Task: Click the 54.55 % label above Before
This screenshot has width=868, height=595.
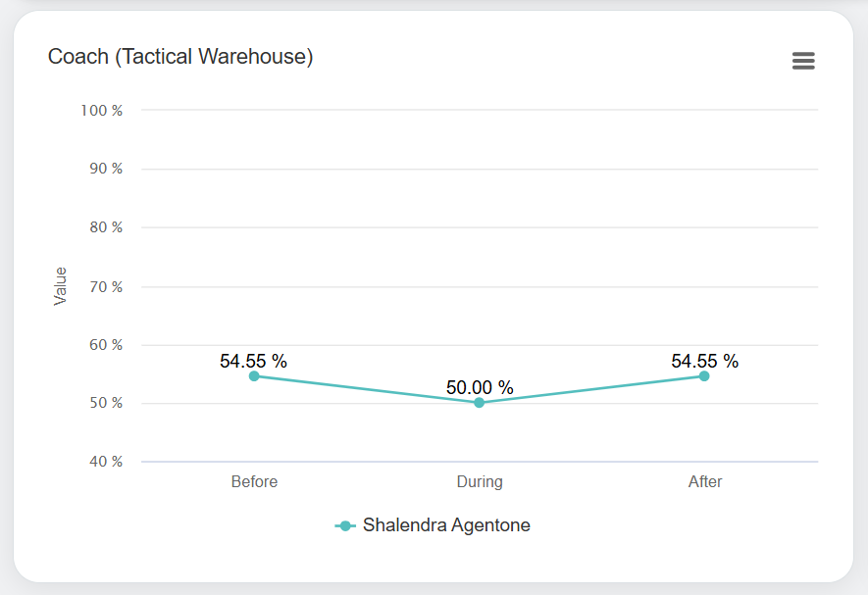Action: pyautogui.click(x=254, y=361)
